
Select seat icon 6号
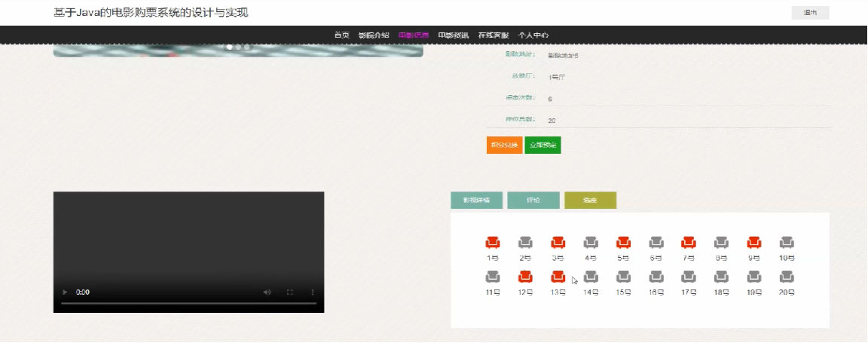click(x=656, y=242)
